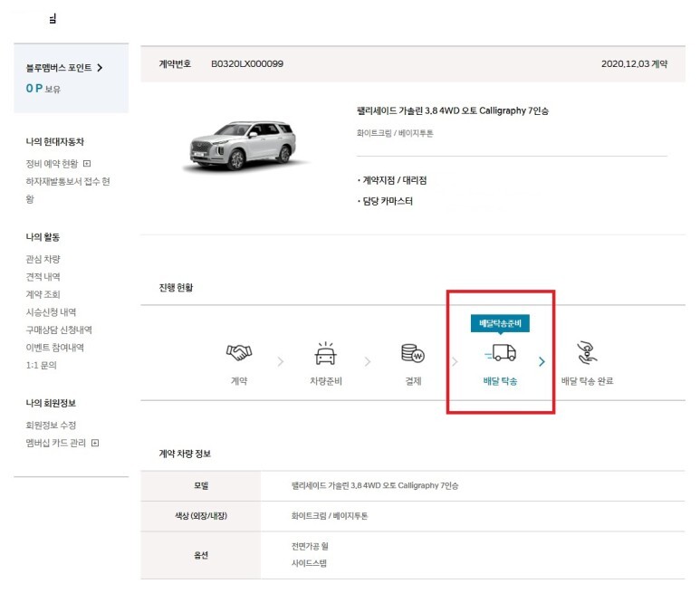Image resolution: width=700 pixels, height=593 pixels.
Task: Open 하자재발통보서 접수 현황 menu
Action: click(x=68, y=190)
